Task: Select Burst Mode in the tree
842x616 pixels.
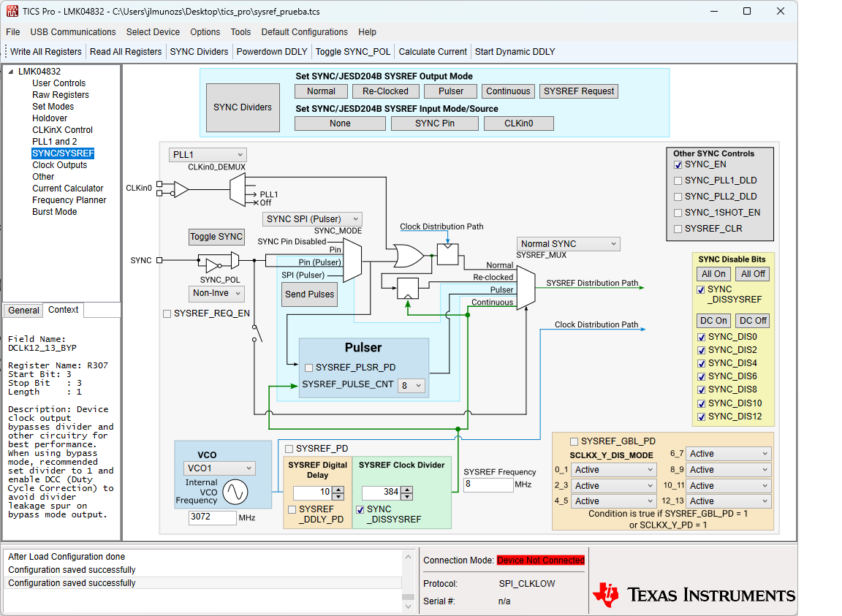Action: pos(54,212)
